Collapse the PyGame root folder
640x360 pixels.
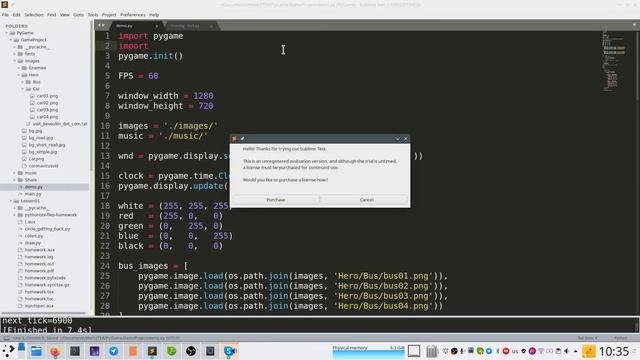point(7,33)
